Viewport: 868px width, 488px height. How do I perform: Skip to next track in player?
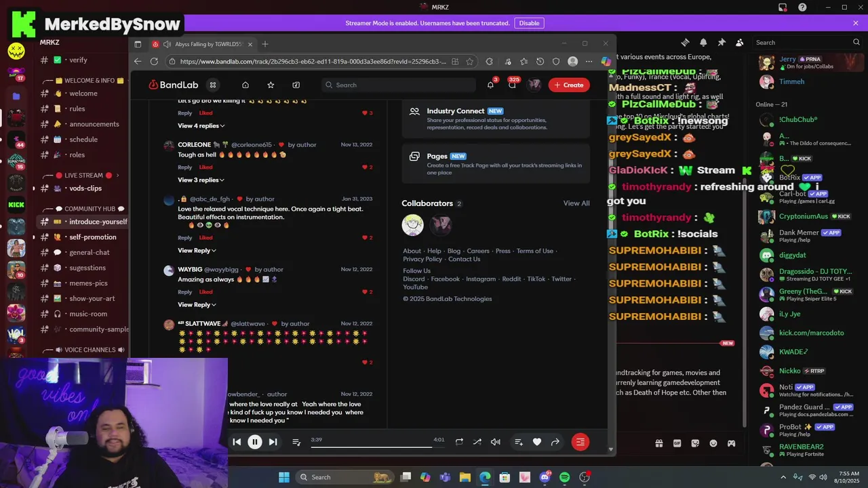pyautogui.click(x=273, y=442)
